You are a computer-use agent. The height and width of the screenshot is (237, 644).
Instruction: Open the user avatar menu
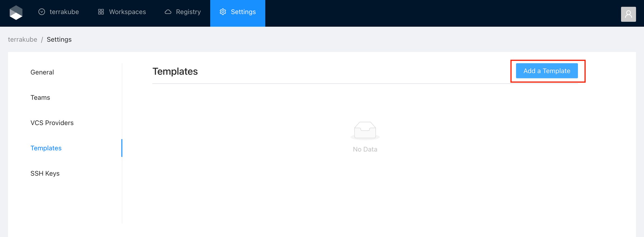(x=628, y=14)
